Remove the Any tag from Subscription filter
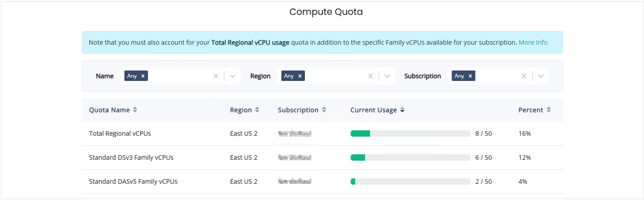 (470, 76)
